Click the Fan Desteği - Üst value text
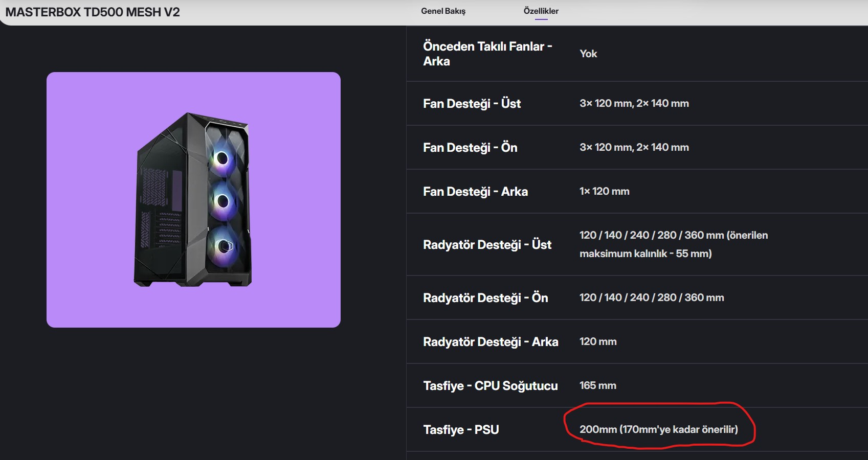 coord(634,103)
